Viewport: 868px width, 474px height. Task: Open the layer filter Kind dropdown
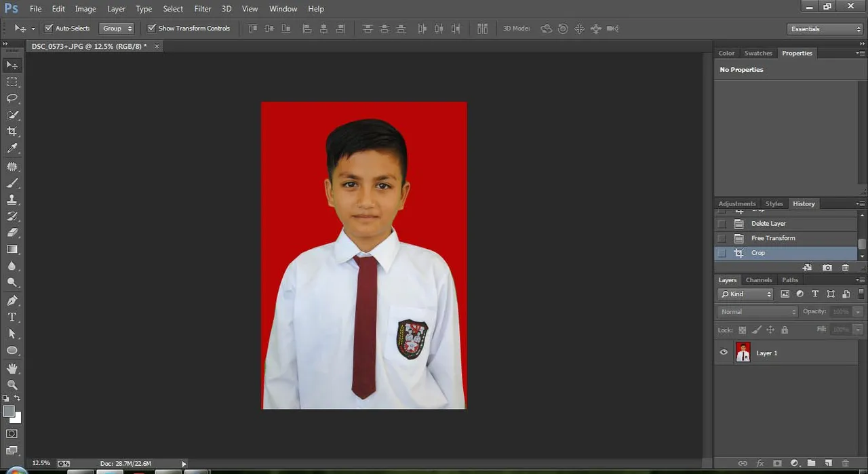coord(745,294)
